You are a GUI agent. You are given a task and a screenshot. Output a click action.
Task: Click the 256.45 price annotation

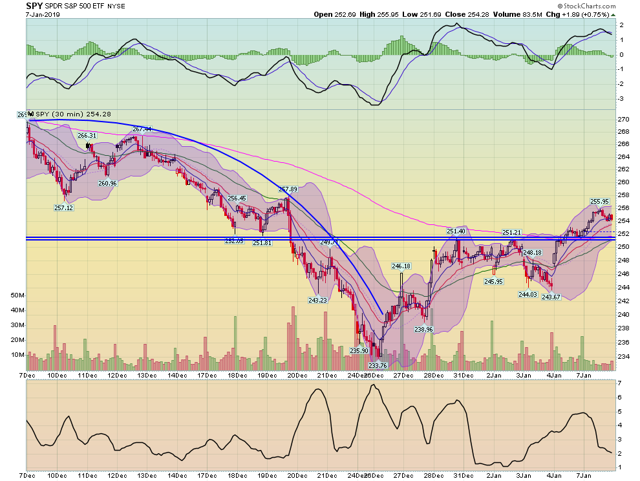tap(237, 198)
